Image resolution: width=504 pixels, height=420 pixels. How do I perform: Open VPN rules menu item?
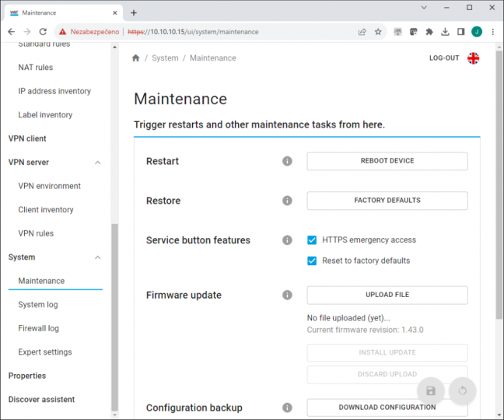click(x=36, y=233)
